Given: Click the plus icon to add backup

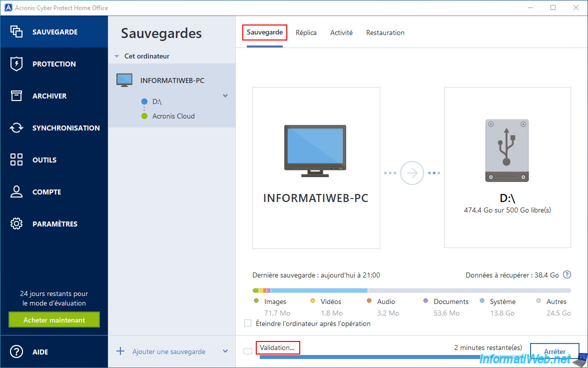Looking at the screenshot, I should tap(120, 351).
